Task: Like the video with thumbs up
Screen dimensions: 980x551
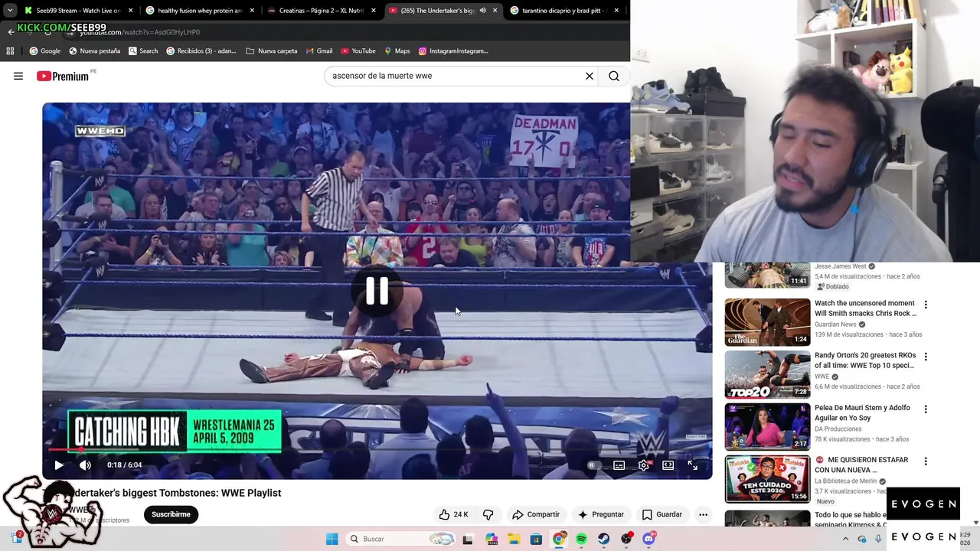Action: [453, 514]
